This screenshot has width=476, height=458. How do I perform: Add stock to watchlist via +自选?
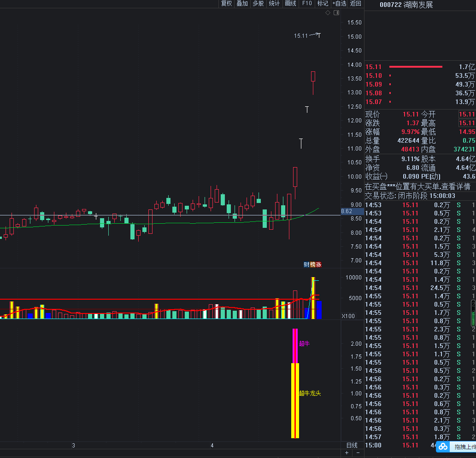click(340, 4)
